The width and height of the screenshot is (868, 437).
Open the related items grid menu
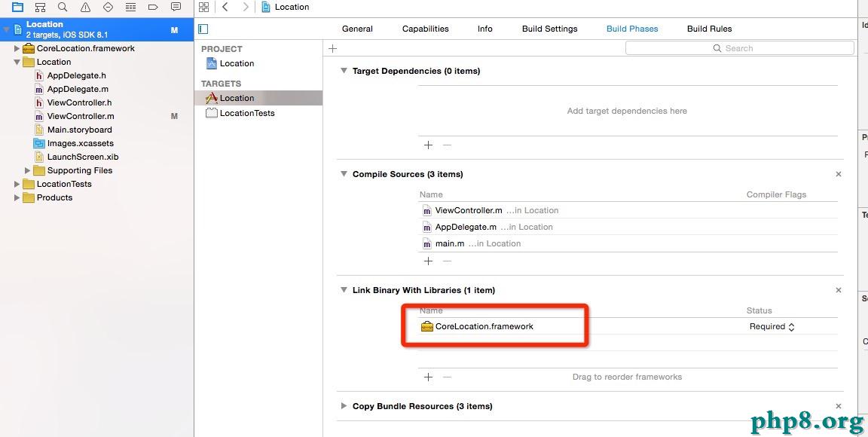pos(203,7)
